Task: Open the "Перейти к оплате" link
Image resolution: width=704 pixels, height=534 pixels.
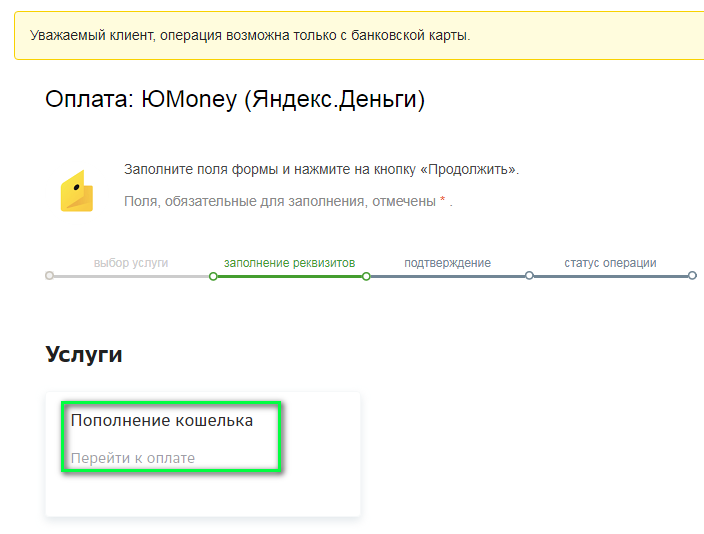Action: point(132,458)
